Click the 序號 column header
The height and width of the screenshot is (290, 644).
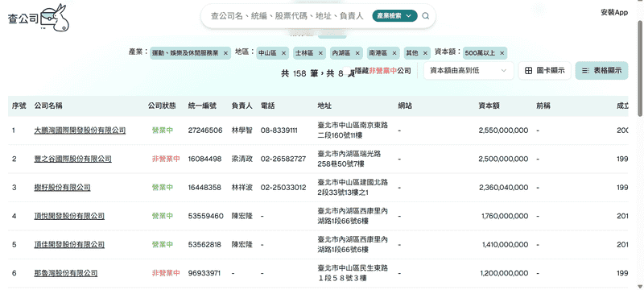click(19, 106)
